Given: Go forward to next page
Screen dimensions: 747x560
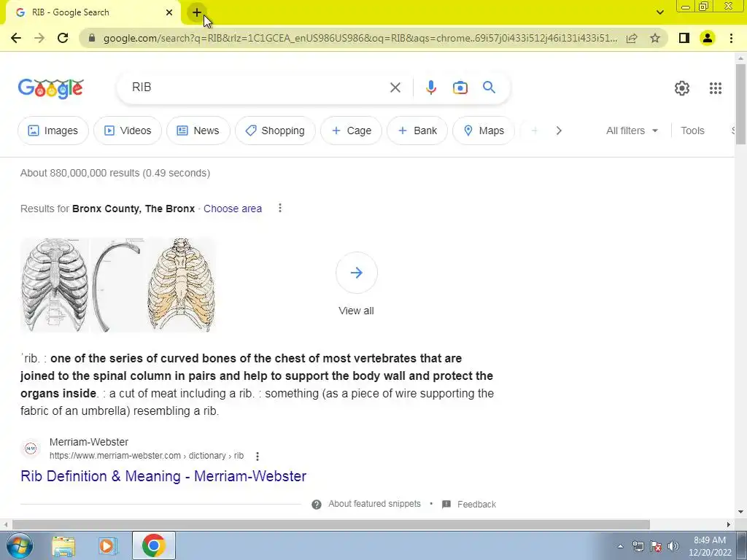Looking at the screenshot, I should (39, 38).
